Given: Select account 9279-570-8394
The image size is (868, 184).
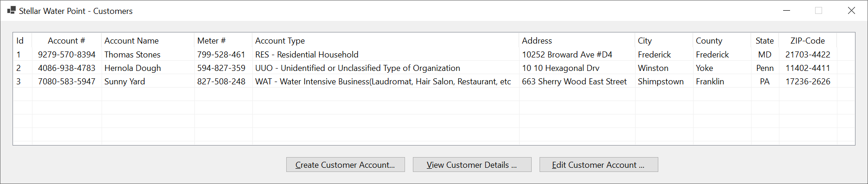Looking at the screenshot, I should pyautogui.click(x=67, y=54).
